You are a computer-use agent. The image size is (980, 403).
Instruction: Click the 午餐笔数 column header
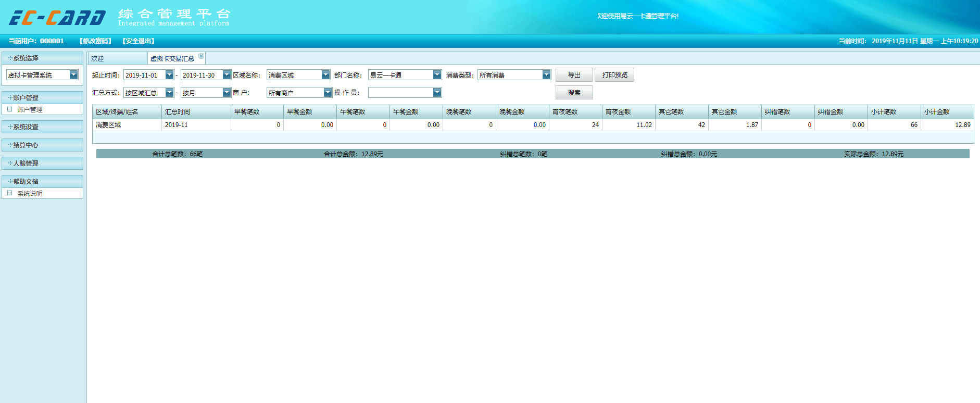pos(363,112)
